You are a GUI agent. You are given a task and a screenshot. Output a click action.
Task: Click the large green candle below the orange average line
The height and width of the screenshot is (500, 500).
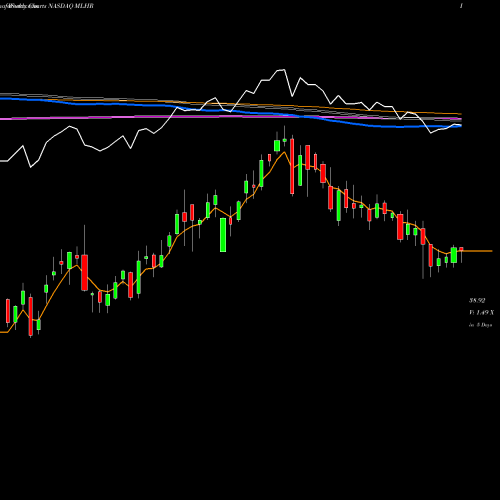[x=223, y=235]
